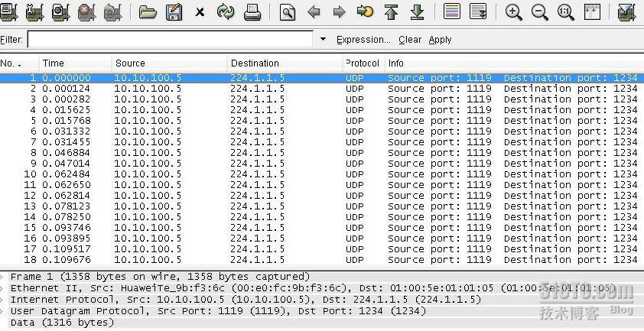
Task: Open capture options toolbar icon
Action: click(x=34, y=12)
